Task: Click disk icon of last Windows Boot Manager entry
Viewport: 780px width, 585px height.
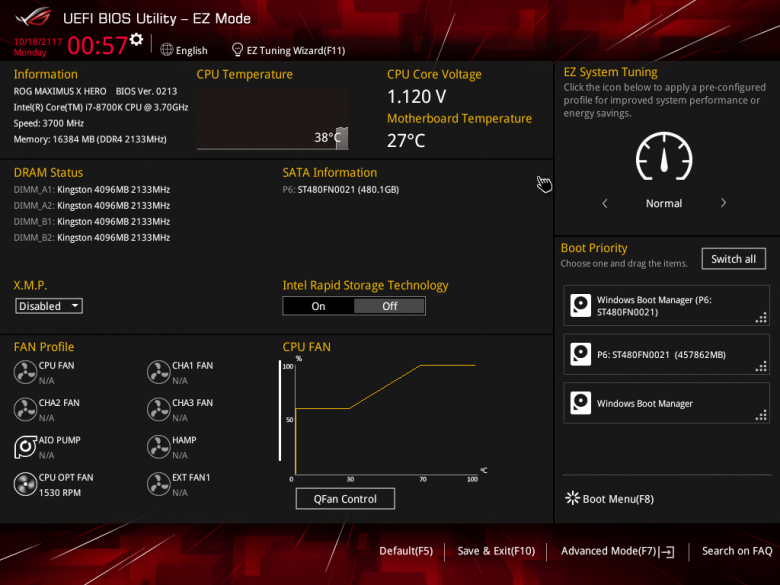Action: [581, 403]
